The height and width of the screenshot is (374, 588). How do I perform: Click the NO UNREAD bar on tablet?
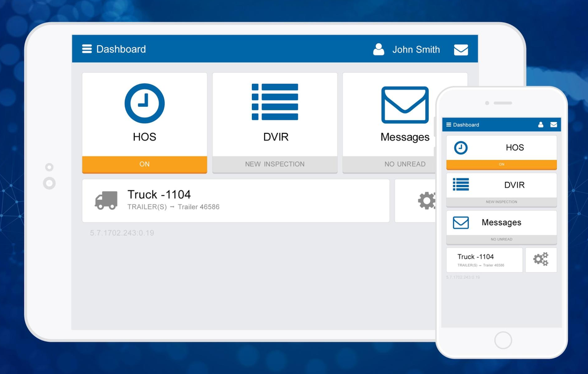pyautogui.click(x=389, y=164)
